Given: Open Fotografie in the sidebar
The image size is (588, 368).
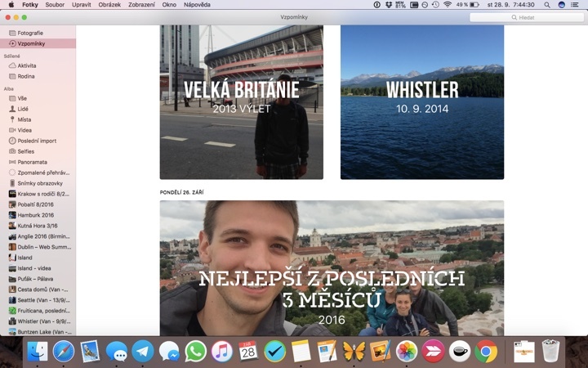Looking at the screenshot, I should click(38, 33).
